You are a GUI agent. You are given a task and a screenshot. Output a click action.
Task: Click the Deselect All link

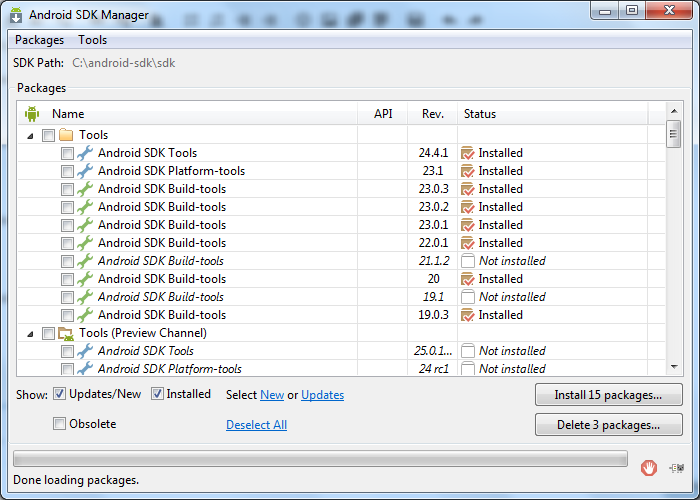pos(256,425)
